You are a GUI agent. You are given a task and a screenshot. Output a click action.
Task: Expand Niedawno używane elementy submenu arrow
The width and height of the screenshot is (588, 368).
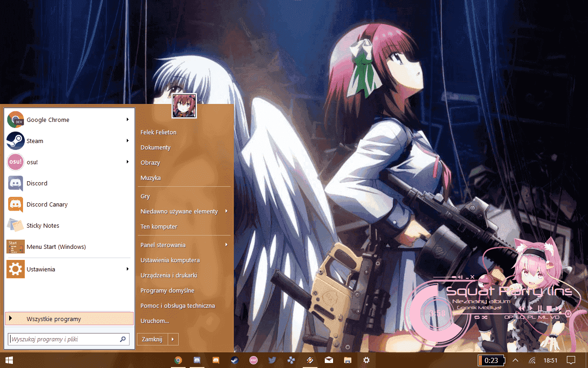tap(226, 212)
